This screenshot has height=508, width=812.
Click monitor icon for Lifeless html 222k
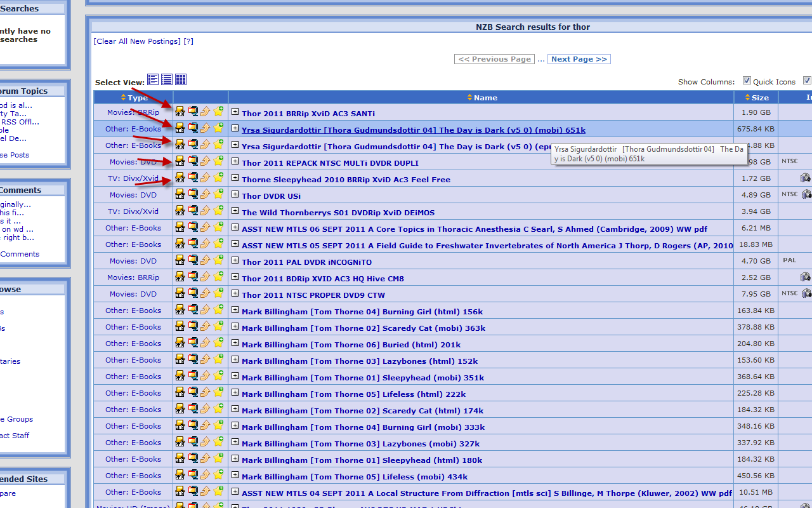coord(193,392)
